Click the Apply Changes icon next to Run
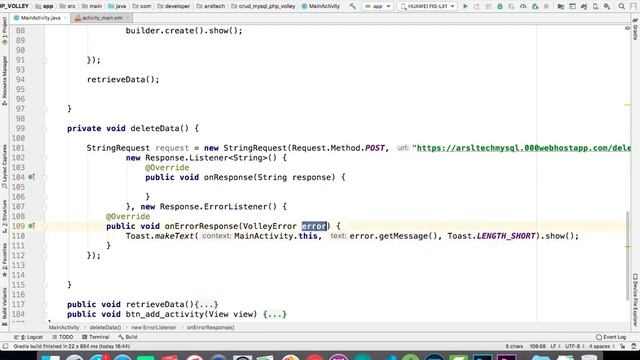Image resolution: width=640 pixels, height=360 pixels. [476, 6]
